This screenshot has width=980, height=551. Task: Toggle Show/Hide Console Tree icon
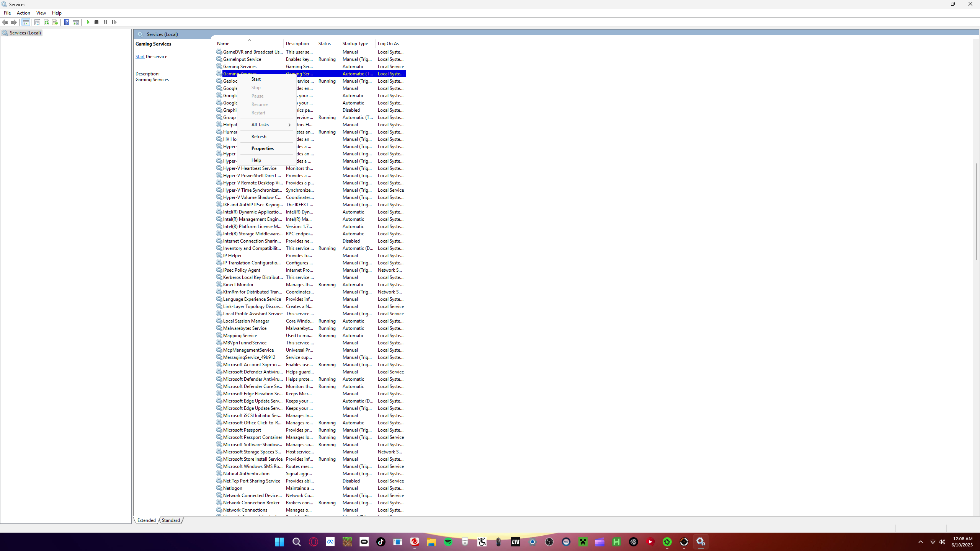coord(26,22)
